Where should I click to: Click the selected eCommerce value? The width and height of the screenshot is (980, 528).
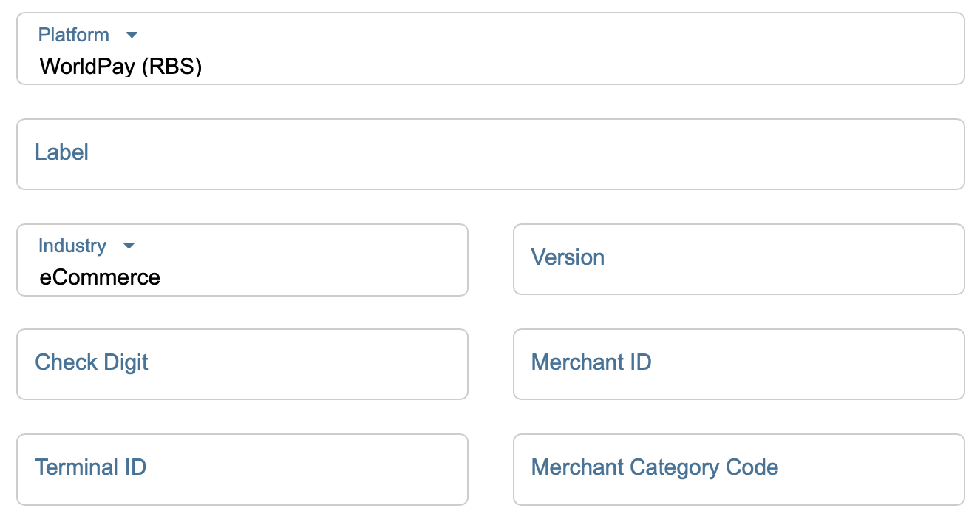(100, 277)
